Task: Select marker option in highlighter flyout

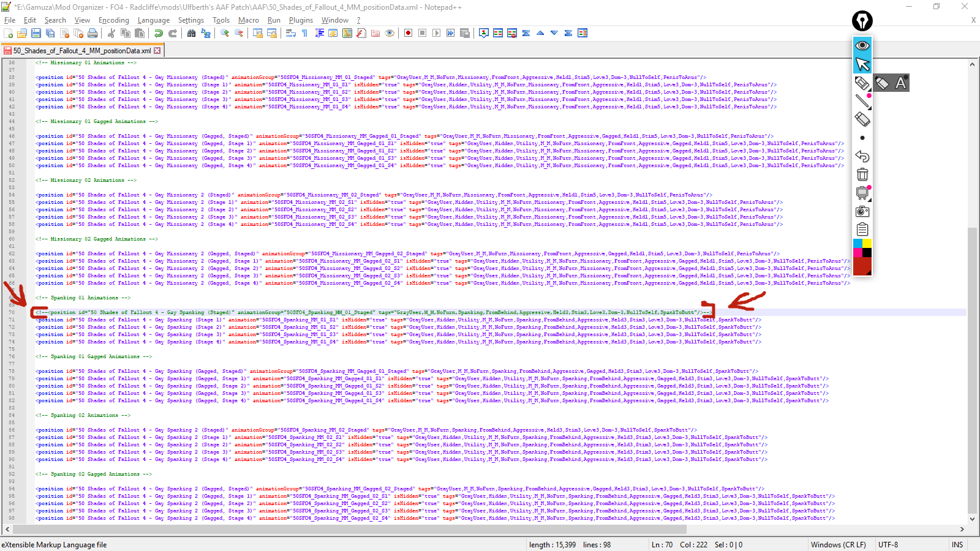Action: [882, 83]
